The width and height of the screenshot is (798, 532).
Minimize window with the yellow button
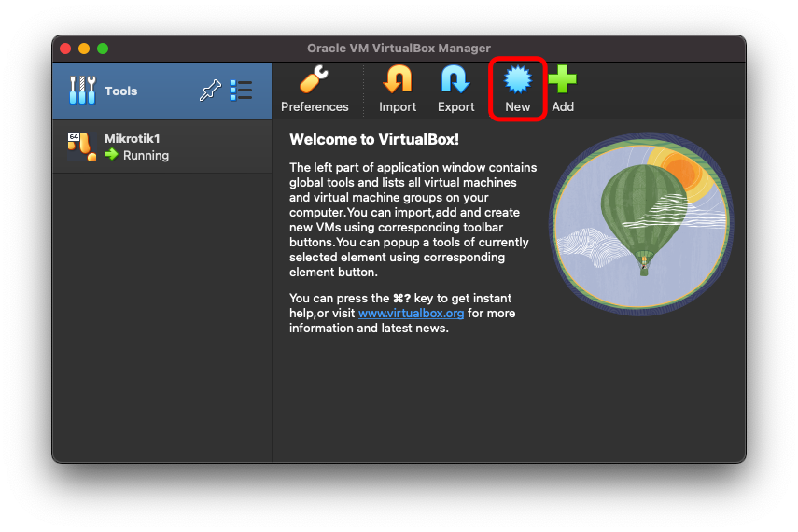coord(84,49)
